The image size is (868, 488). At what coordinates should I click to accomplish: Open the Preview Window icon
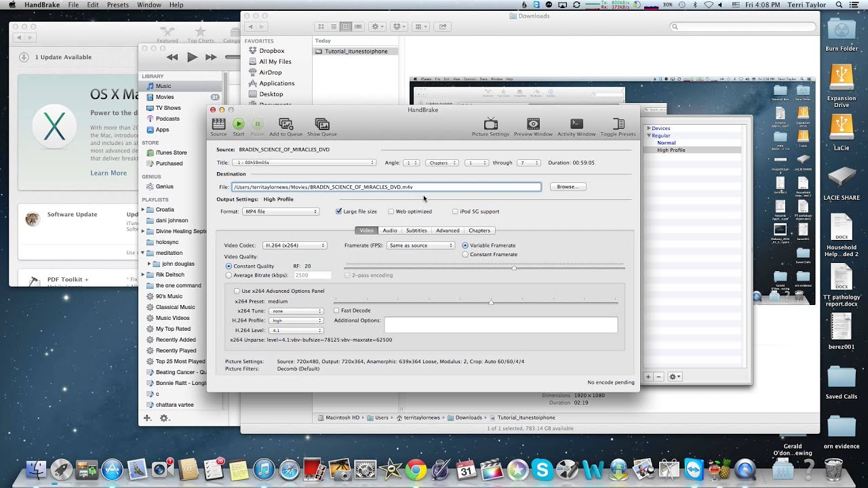click(x=534, y=124)
